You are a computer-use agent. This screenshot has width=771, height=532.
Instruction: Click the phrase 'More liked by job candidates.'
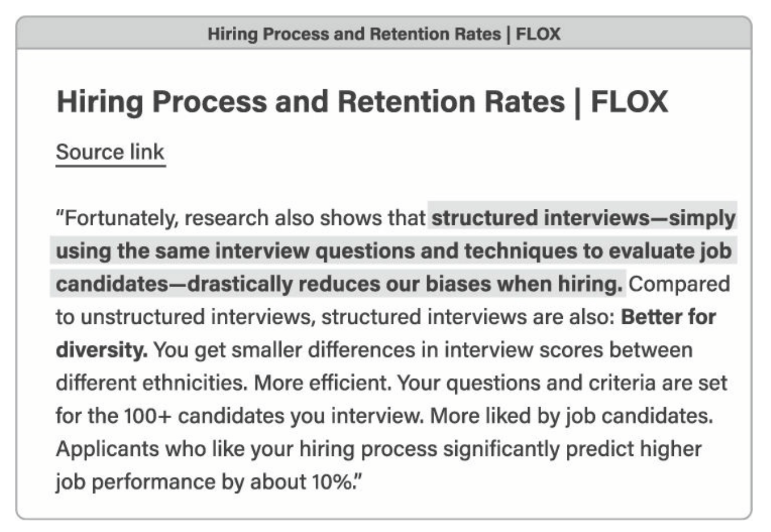pyautogui.click(x=571, y=416)
